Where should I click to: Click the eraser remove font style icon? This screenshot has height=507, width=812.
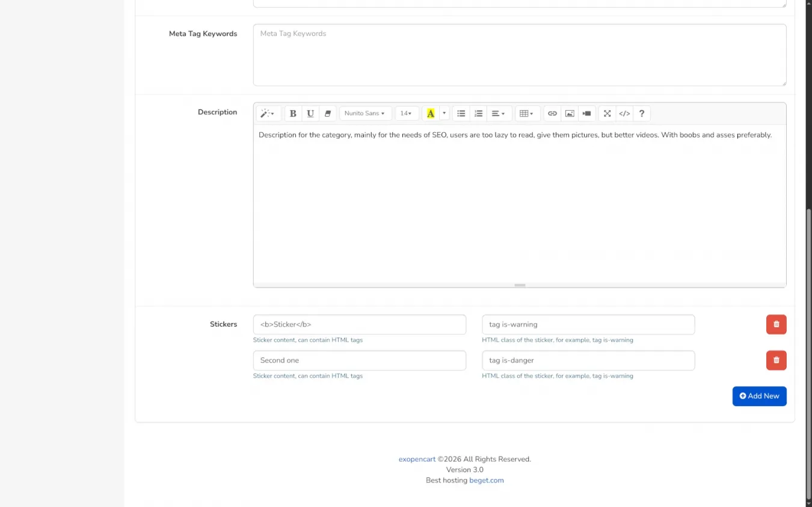(328, 114)
